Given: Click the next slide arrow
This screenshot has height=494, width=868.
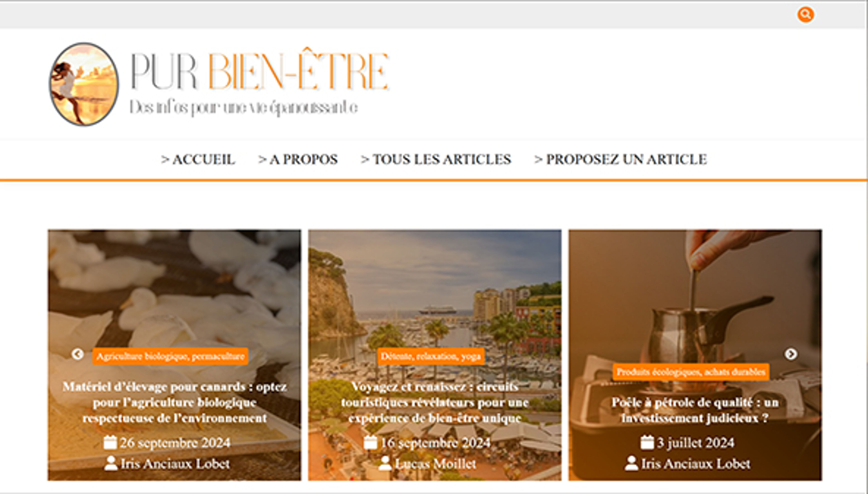Looking at the screenshot, I should click(791, 354).
